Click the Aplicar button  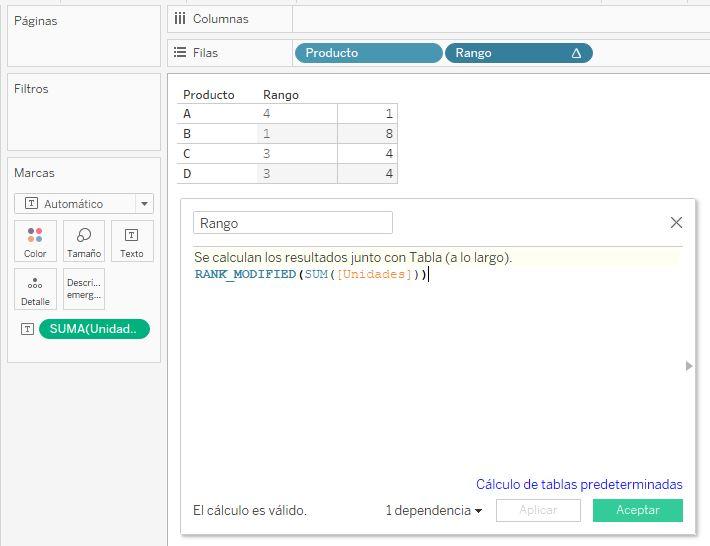point(538,510)
